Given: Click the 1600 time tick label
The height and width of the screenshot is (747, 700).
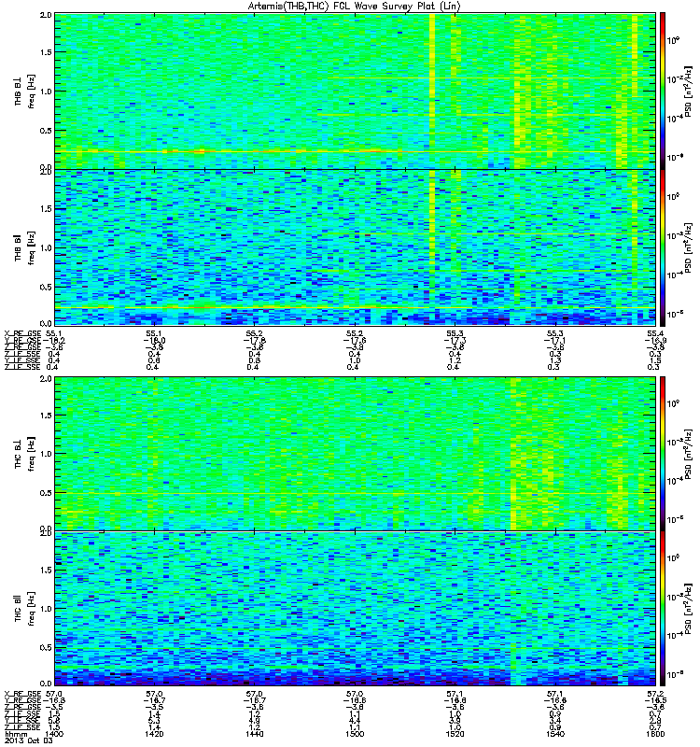Looking at the screenshot, I should click(x=655, y=734).
